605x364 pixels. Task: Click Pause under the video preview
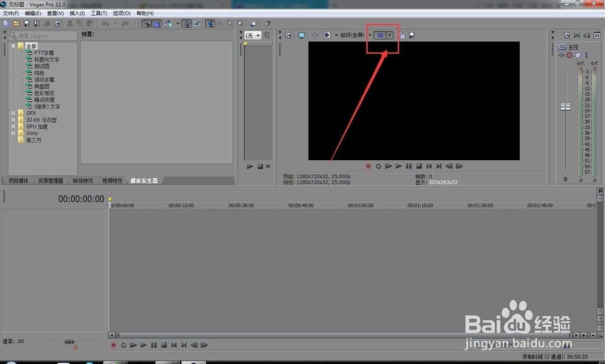[408, 166]
